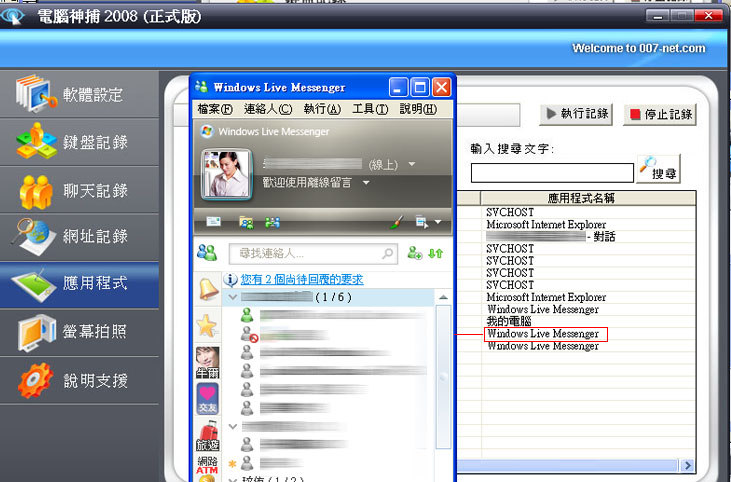Click the paintbrush color scheme icon
This screenshot has width=731, height=482.
pyautogui.click(x=396, y=222)
